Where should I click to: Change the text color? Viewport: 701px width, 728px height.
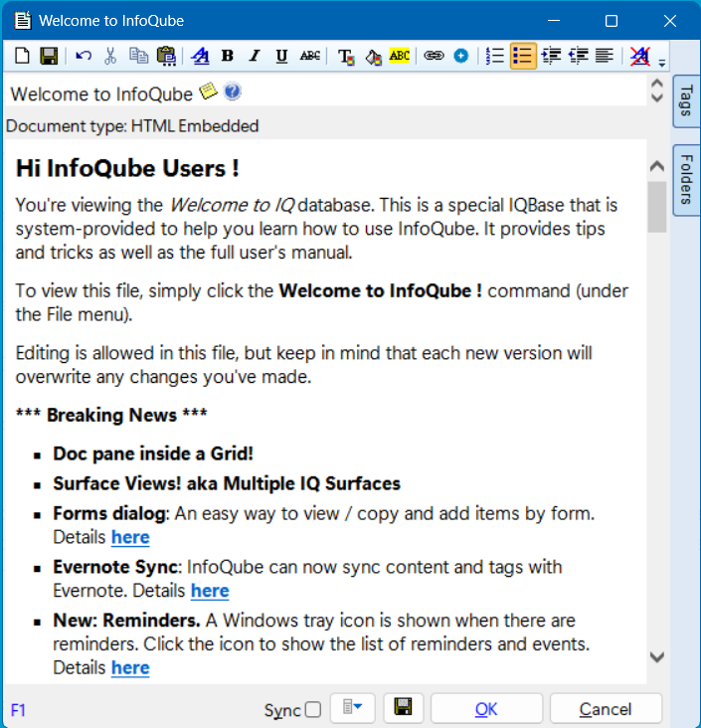pyautogui.click(x=346, y=57)
